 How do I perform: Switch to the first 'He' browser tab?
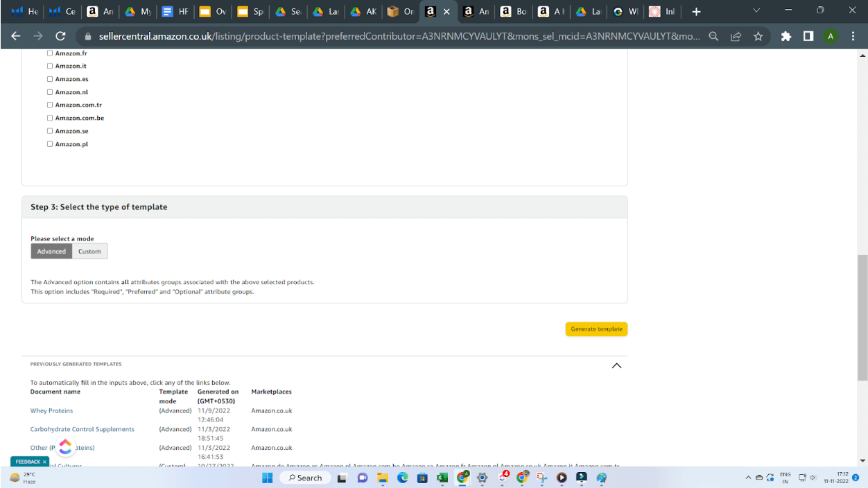pyautogui.click(x=25, y=12)
